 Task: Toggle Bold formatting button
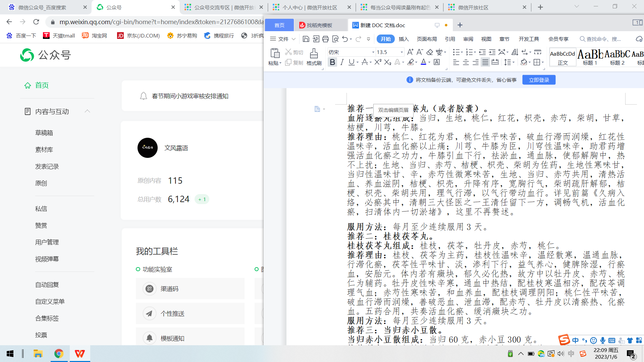[332, 62]
